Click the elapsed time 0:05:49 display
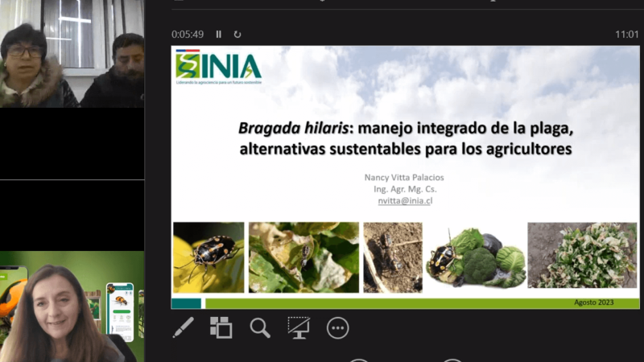Screen dimensions: 644x362 click(187, 35)
